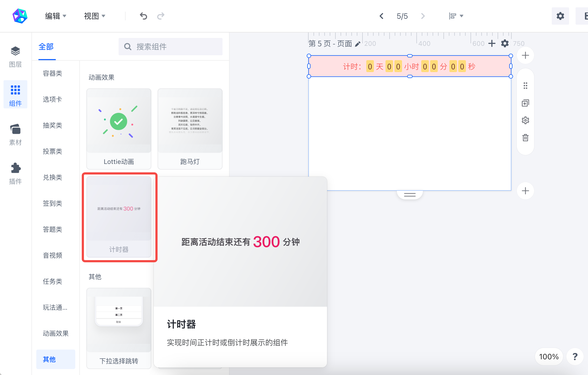Select the 音视频 category
588x375 pixels.
[x=53, y=256]
